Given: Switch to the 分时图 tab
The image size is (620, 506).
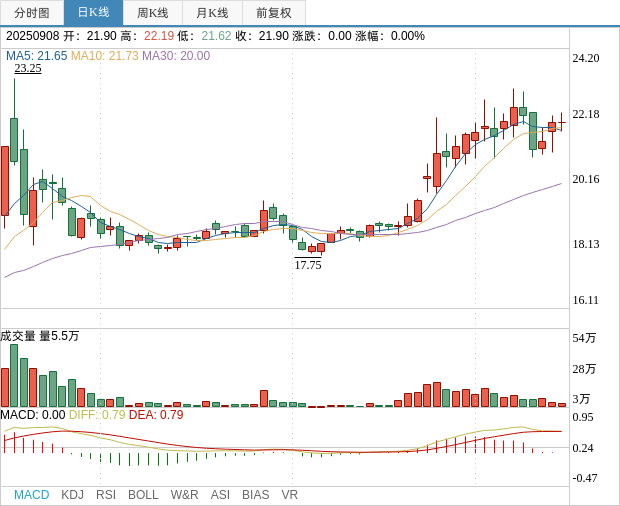Looking at the screenshot, I should tap(32, 13).
